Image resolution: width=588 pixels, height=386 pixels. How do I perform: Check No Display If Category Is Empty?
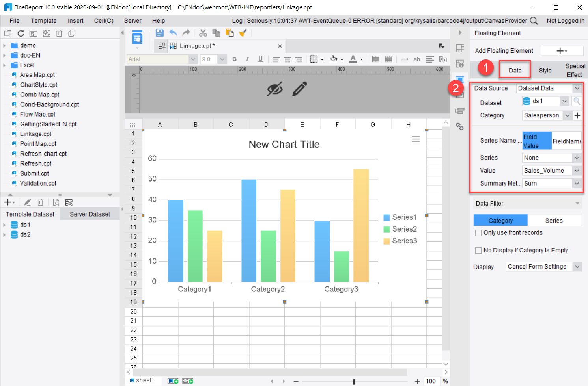[478, 250]
